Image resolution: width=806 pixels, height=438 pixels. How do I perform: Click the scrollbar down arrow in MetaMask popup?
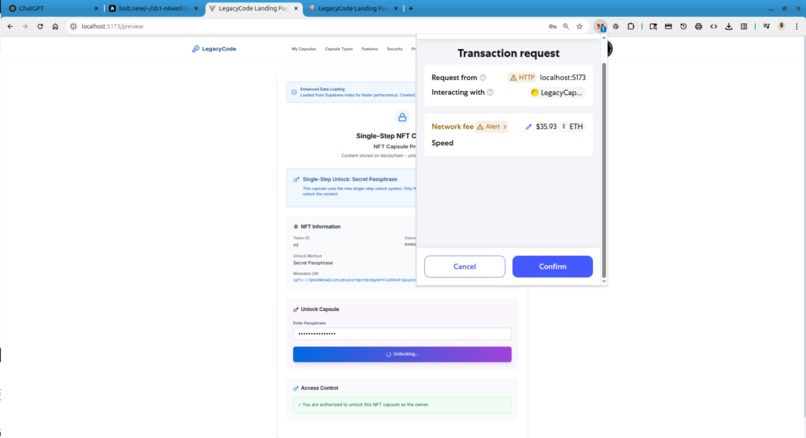pyautogui.click(x=603, y=282)
